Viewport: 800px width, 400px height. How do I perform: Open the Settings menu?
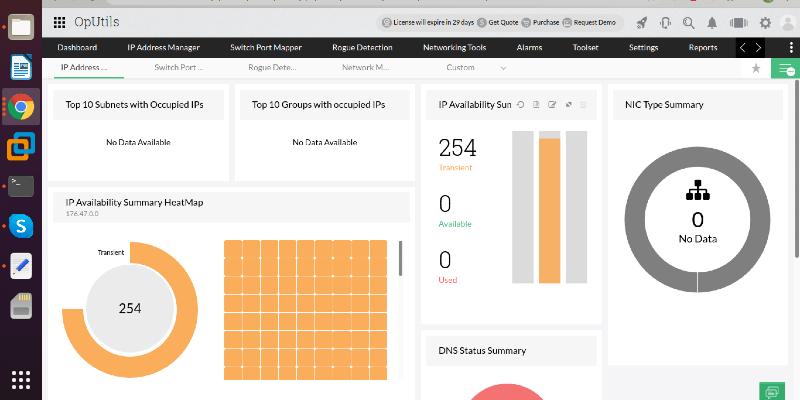click(x=643, y=48)
